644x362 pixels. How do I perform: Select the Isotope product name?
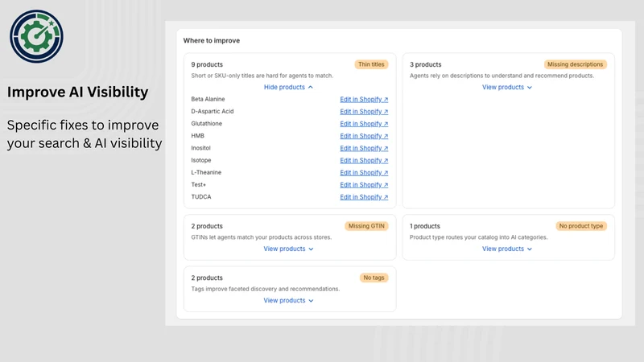(x=201, y=160)
